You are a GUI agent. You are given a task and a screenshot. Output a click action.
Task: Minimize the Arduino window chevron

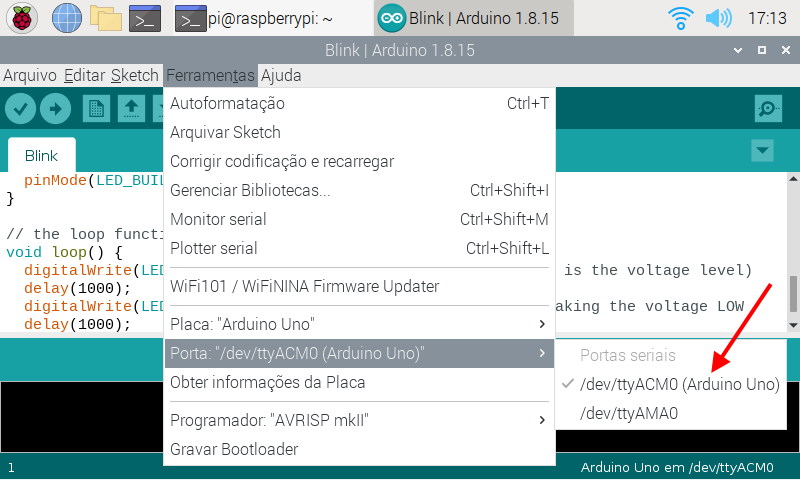pos(738,50)
